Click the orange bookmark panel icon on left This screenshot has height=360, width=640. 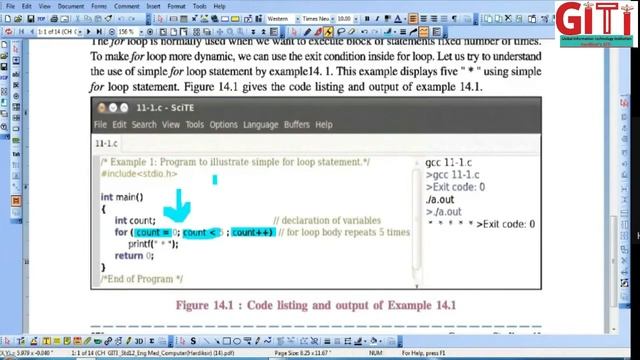[16, 201]
